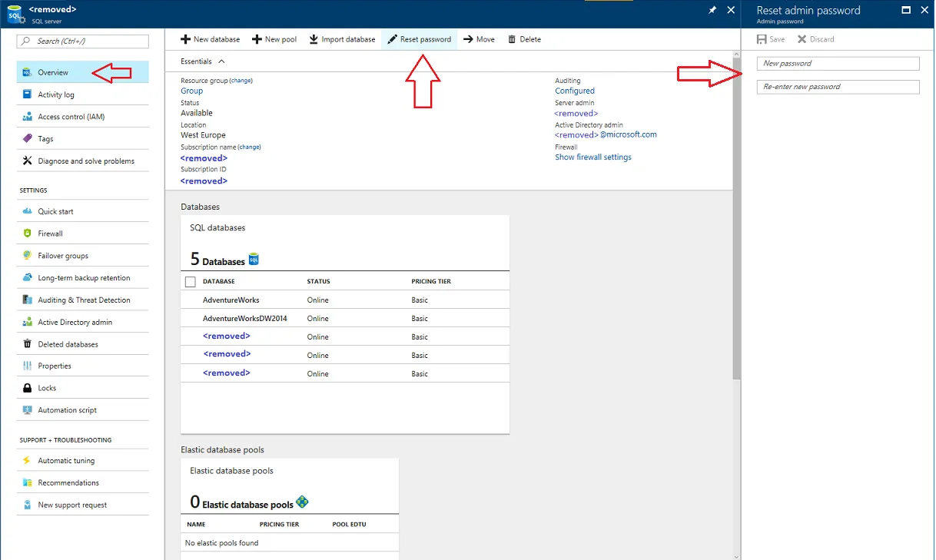Click the New support request icon
The image size is (936, 560).
point(28,505)
